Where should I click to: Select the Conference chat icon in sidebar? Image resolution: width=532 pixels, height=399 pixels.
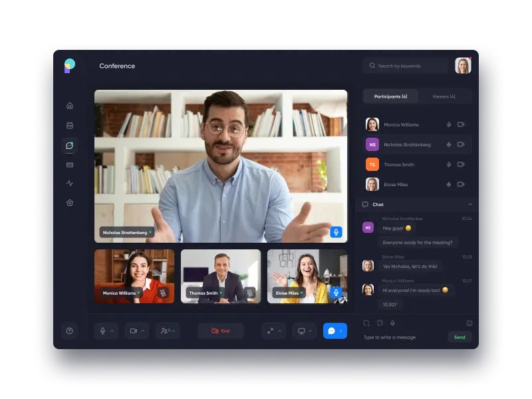coord(70,145)
